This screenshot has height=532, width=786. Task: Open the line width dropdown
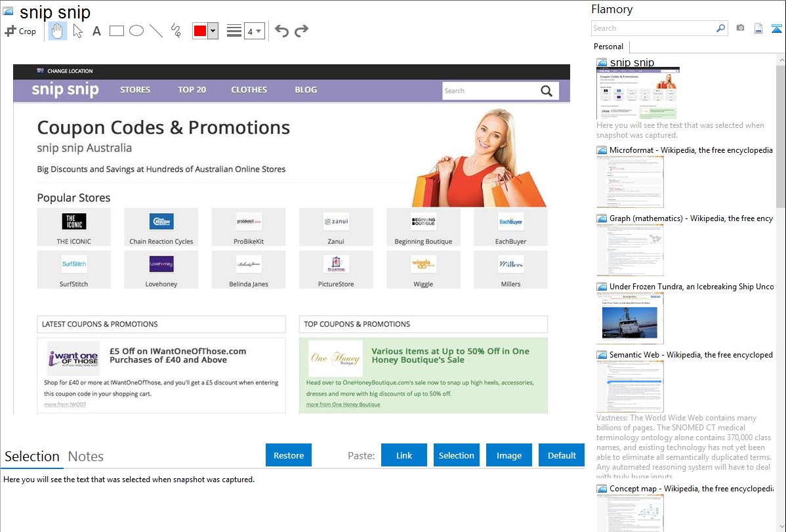click(254, 31)
